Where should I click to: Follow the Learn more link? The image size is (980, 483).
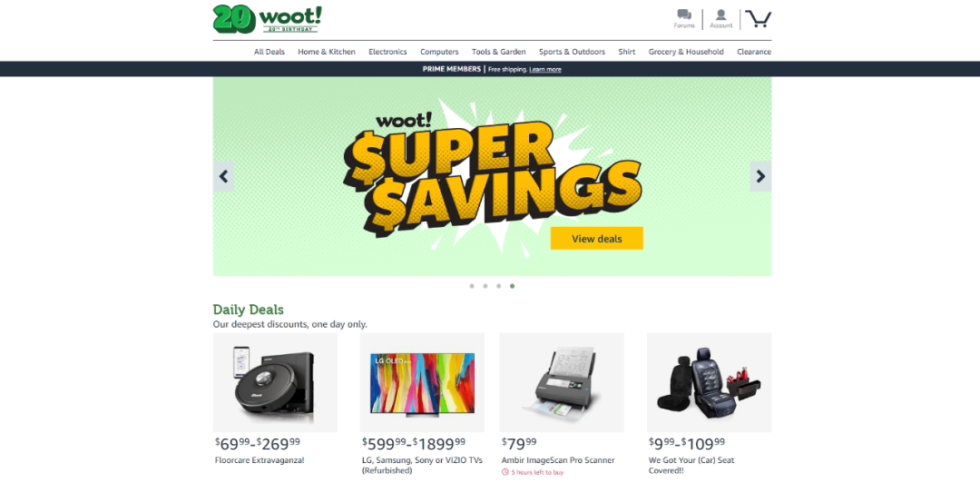tap(545, 69)
